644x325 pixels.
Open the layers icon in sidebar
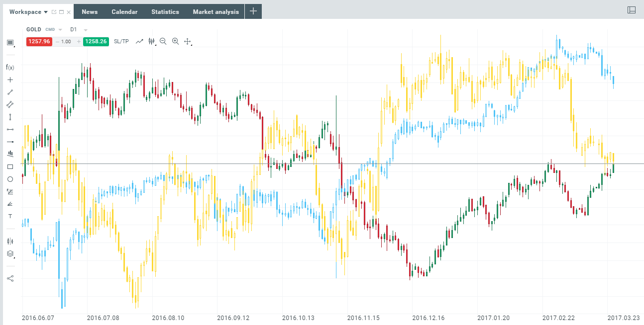pyautogui.click(x=10, y=253)
